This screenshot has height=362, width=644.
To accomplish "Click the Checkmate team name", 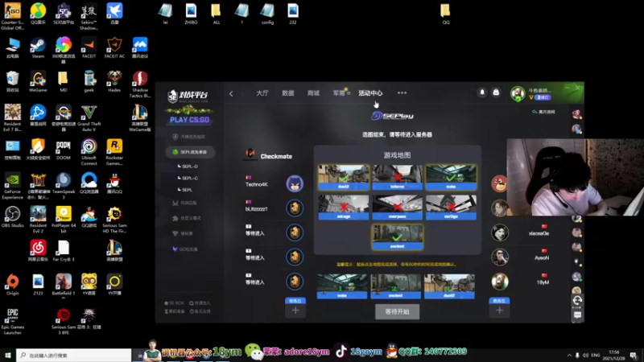I will click(x=276, y=156).
